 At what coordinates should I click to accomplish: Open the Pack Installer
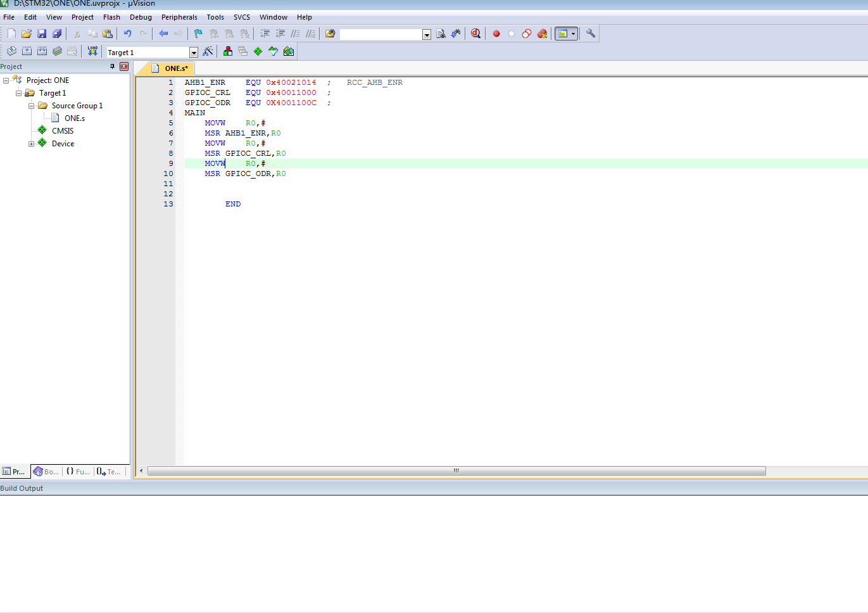tap(289, 51)
